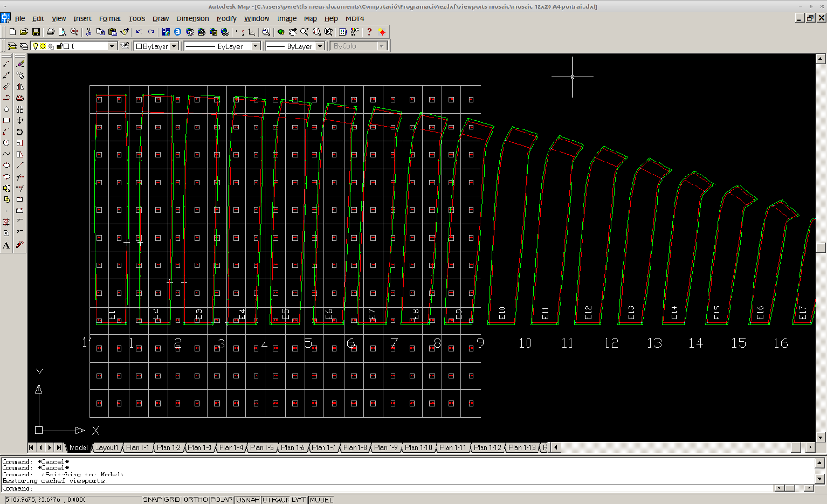Select the Line draw tool
The image size is (827, 504).
click(6, 63)
